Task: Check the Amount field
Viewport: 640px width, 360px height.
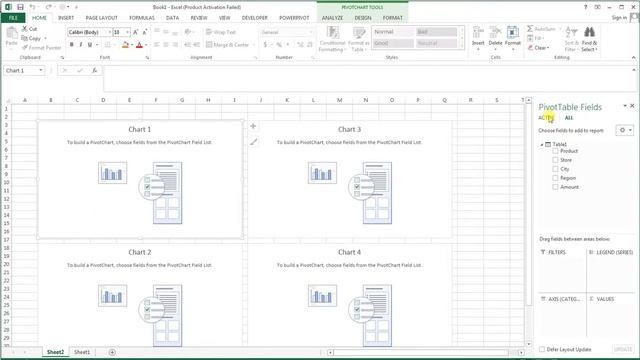Action: (x=555, y=187)
